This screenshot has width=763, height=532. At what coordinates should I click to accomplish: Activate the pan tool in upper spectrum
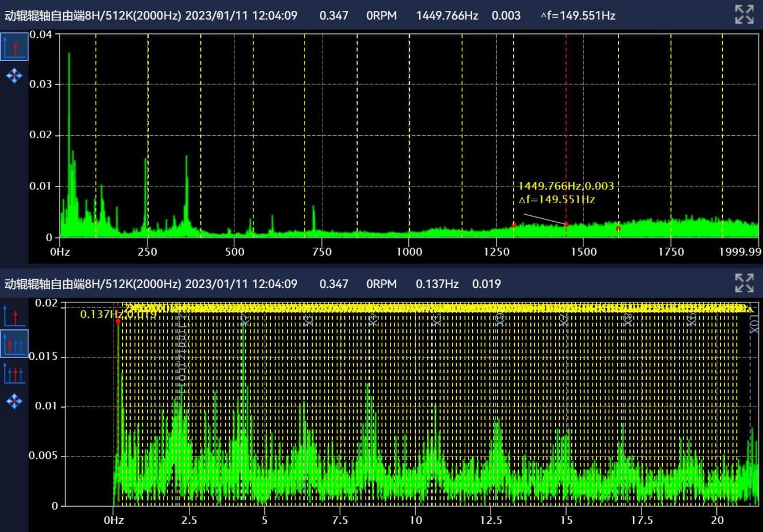(x=14, y=75)
